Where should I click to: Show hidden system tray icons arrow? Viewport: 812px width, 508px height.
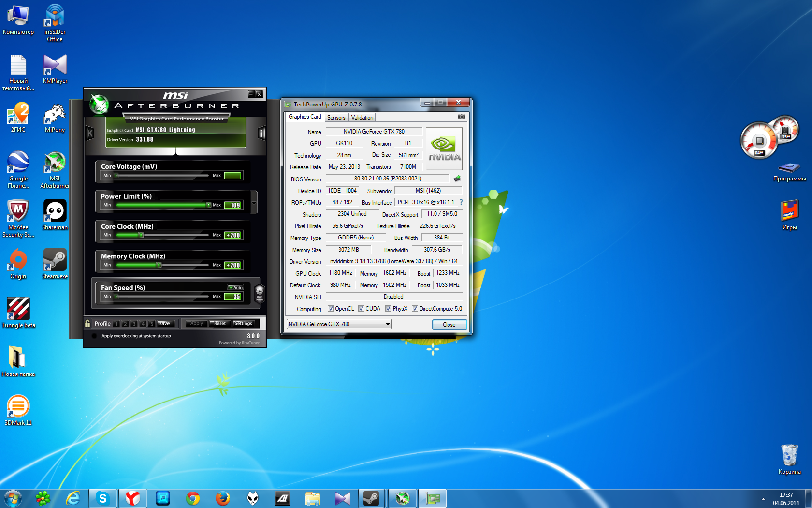point(763,498)
